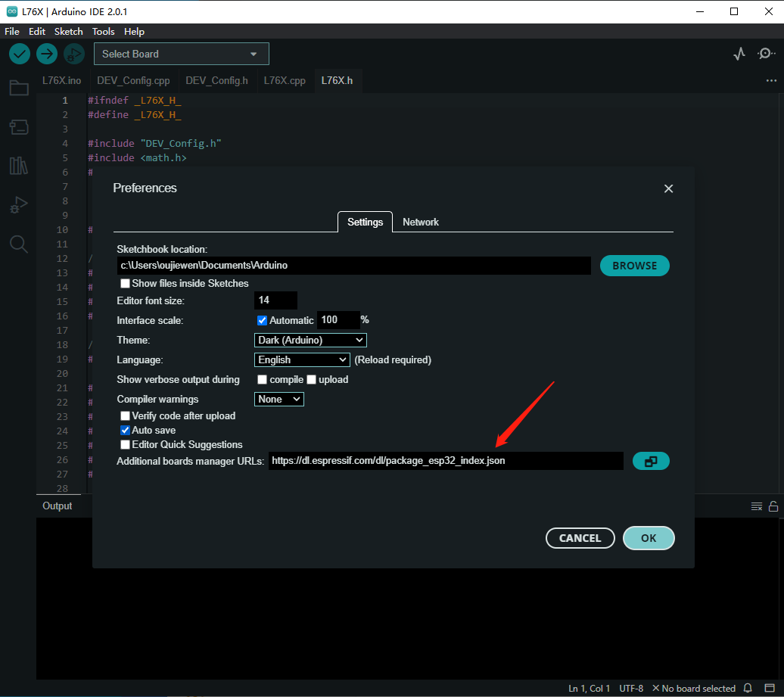This screenshot has height=697, width=784.
Task: Switch to L76X.ino editor tab
Action: tap(61, 80)
